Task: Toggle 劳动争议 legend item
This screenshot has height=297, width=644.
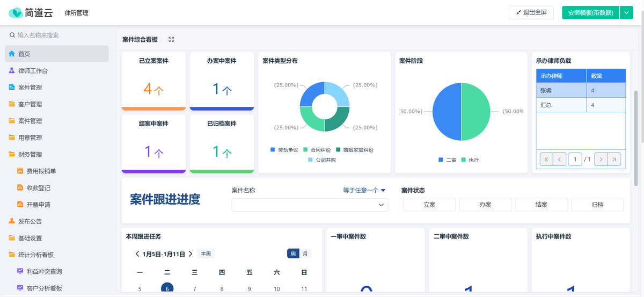Action: (284, 150)
